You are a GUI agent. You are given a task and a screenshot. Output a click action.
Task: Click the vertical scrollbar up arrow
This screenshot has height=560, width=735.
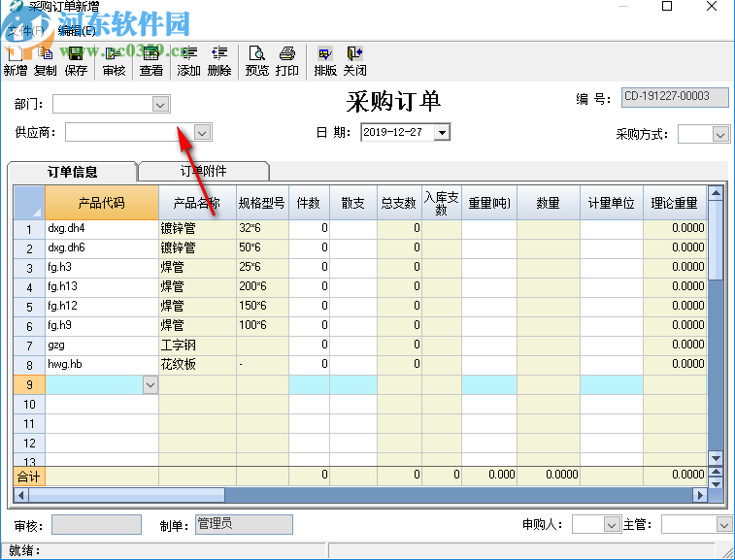pos(716,192)
